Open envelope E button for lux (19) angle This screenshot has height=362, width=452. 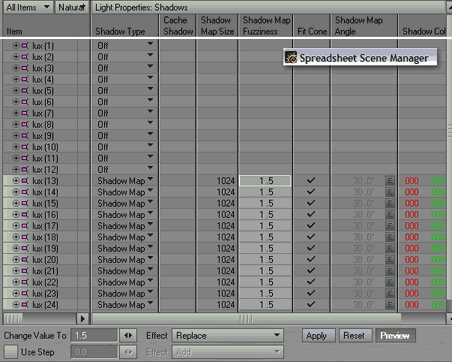click(x=390, y=248)
